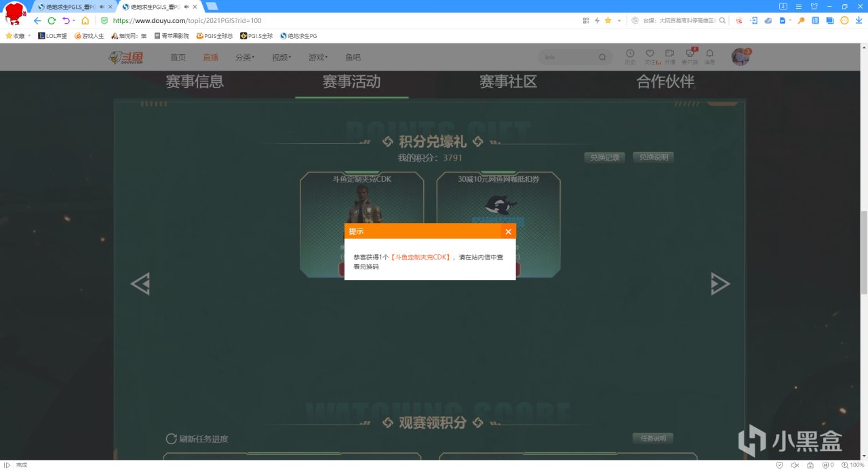The image size is (868, 470).
Task: Open the user avatar in Douyu header
Action: [x=740, y=57]
